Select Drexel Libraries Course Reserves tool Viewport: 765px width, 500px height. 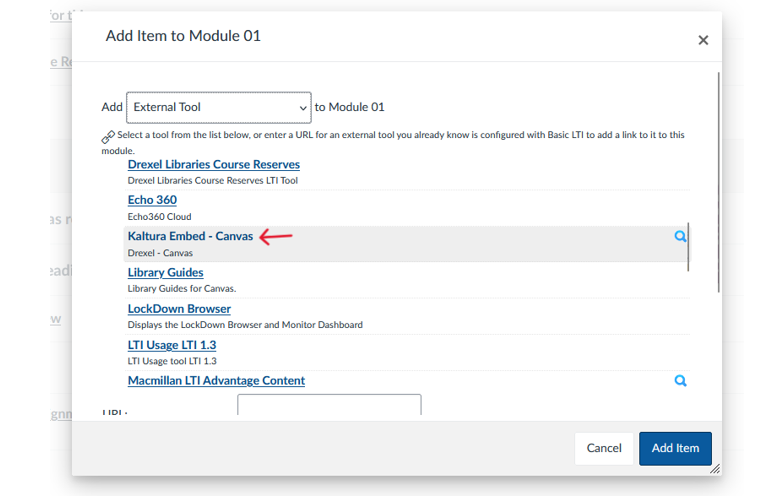point(214,164)
